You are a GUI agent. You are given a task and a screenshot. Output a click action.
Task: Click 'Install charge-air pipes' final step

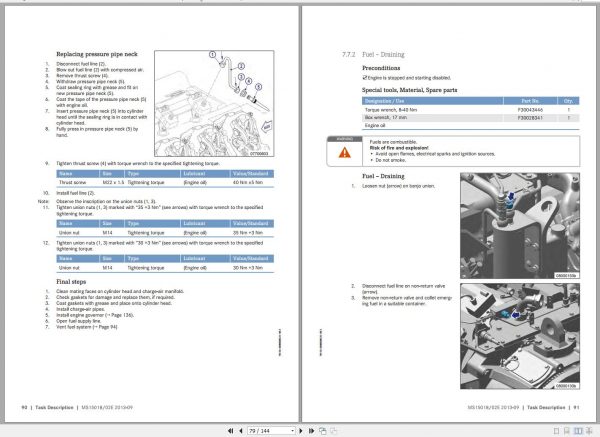pos(80,309)
